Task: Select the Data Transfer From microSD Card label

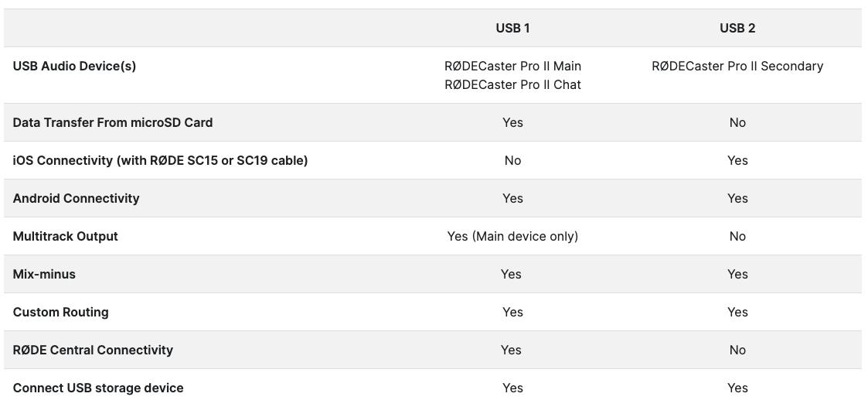Action: pos(112,122)
